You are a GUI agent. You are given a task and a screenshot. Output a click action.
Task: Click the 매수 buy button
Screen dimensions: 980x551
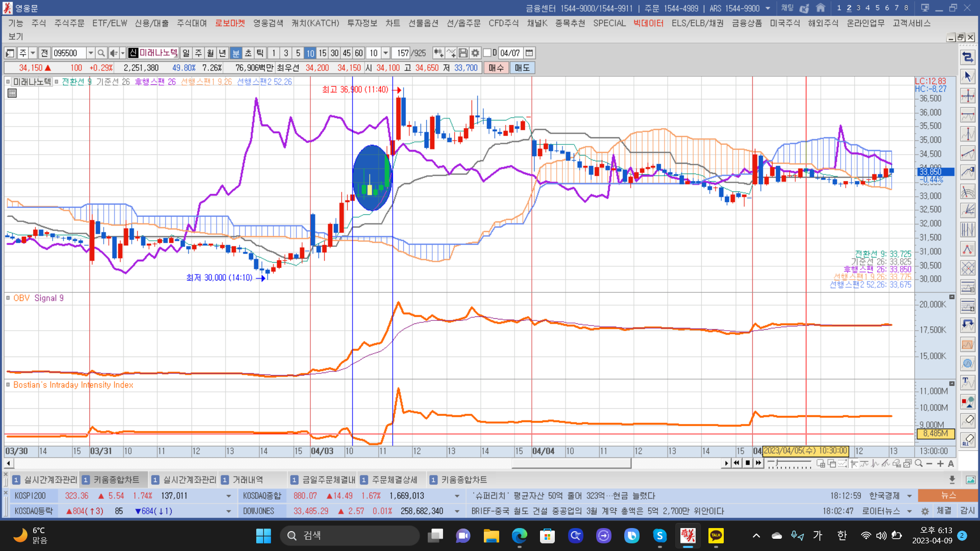click(496, 68)
